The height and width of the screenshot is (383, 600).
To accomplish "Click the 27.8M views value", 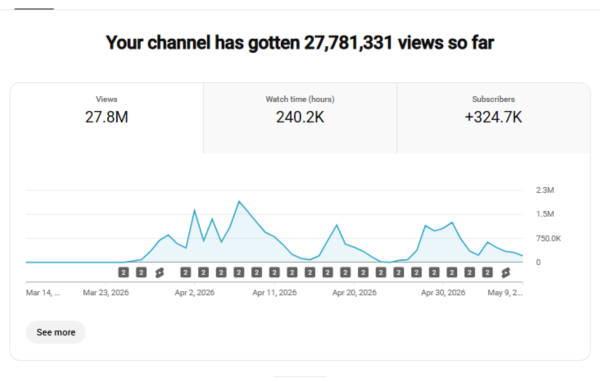I will click(x=107, y=117).
